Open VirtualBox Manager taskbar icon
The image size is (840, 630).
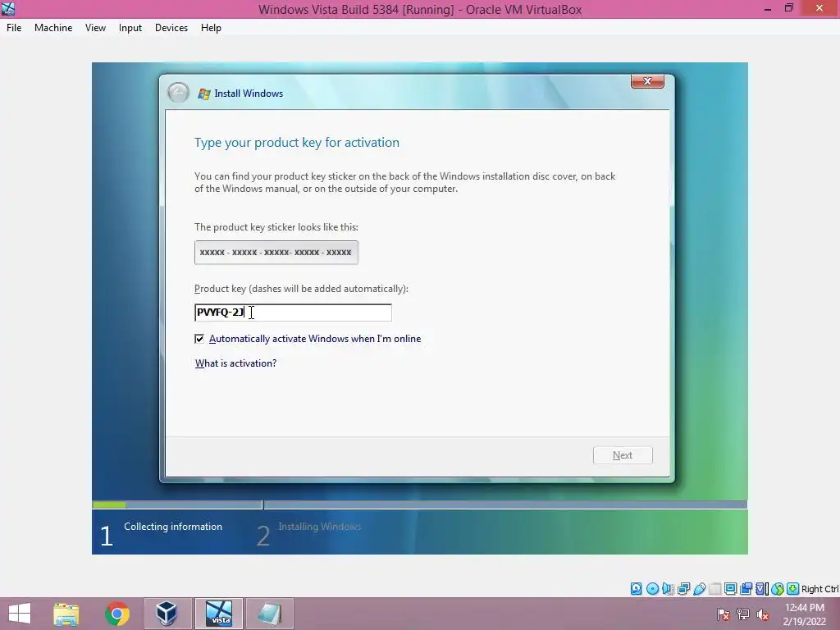(x=167, y=614)
